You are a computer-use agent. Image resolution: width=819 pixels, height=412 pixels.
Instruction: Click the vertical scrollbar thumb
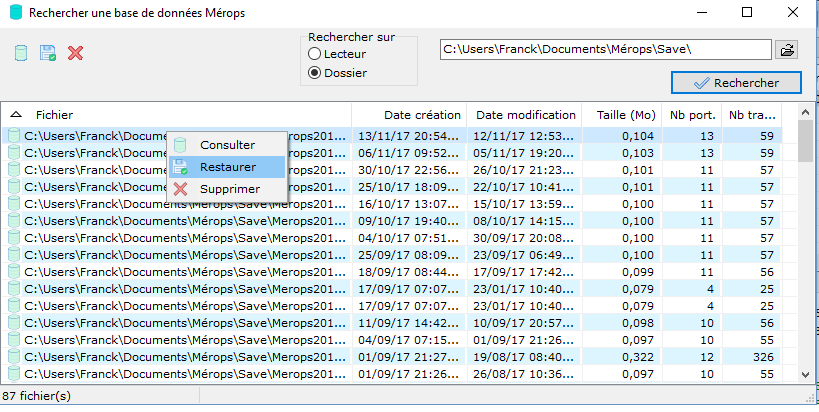coord(806,141)
